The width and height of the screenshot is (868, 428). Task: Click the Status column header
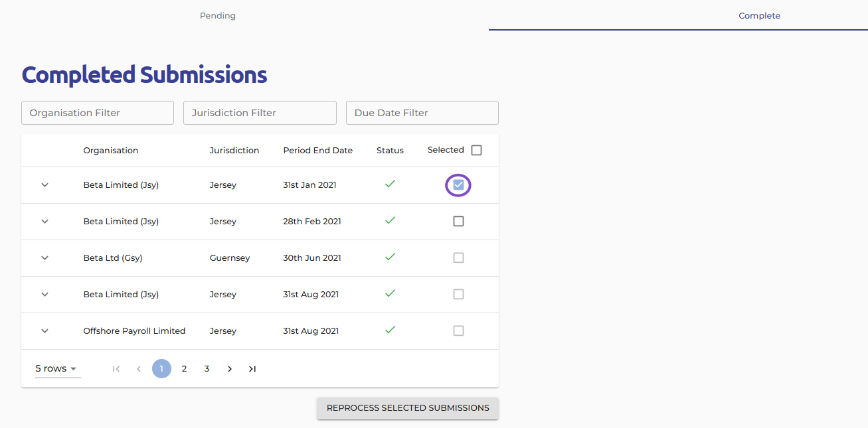tap(390, 151)
